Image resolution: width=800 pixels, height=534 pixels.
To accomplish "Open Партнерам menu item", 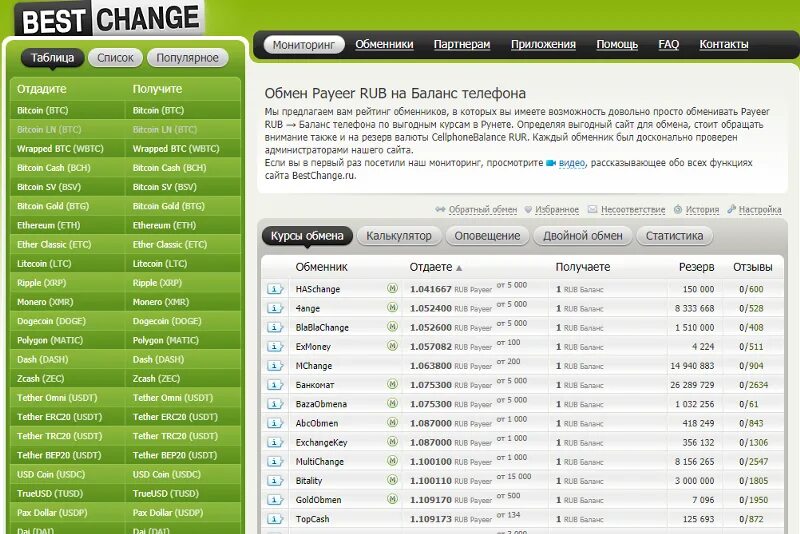I will (462, 44).
